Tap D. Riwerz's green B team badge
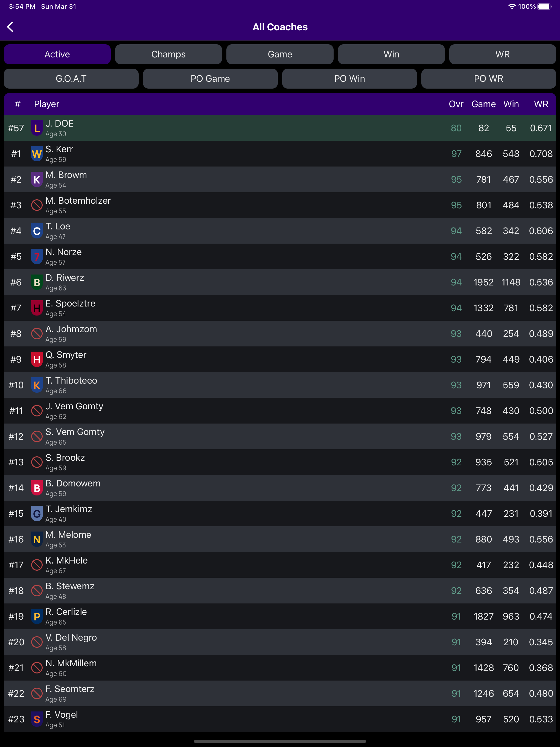Screen dimensions: 560x747 (x=37, y=282)
